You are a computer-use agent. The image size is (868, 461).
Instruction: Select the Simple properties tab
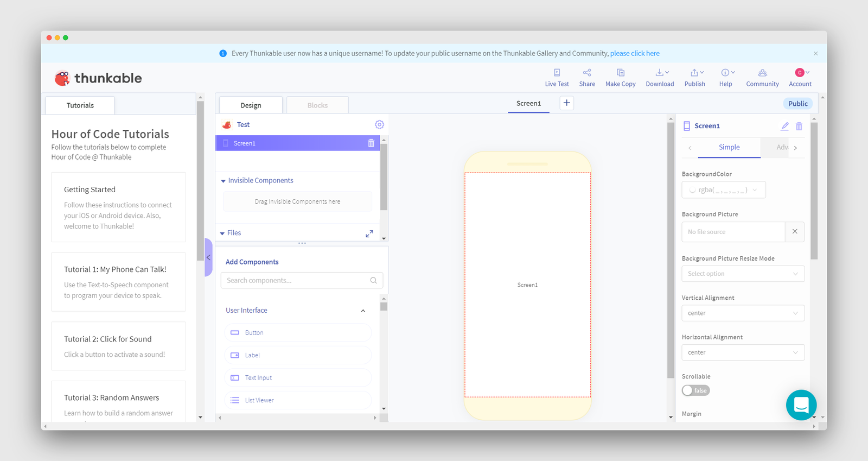729,147
